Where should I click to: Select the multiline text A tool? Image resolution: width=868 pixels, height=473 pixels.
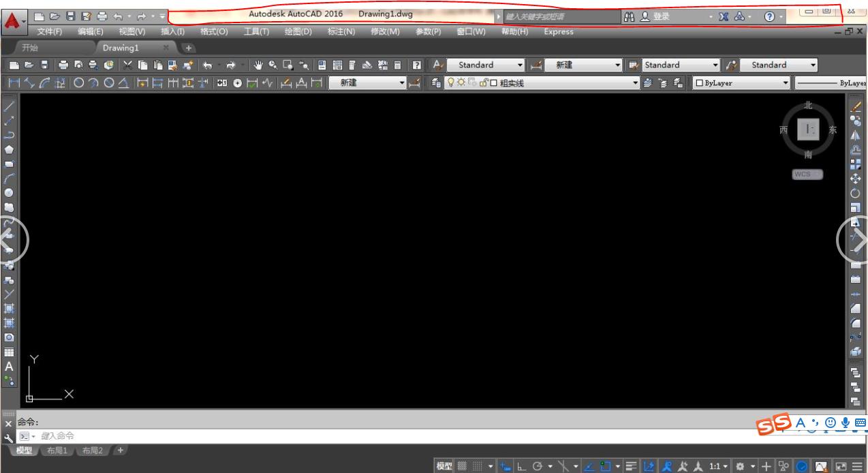point(10,366)
